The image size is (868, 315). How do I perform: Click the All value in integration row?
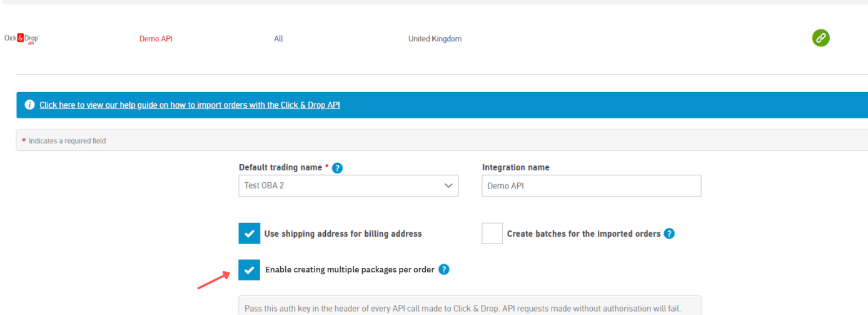coord(278,39)
